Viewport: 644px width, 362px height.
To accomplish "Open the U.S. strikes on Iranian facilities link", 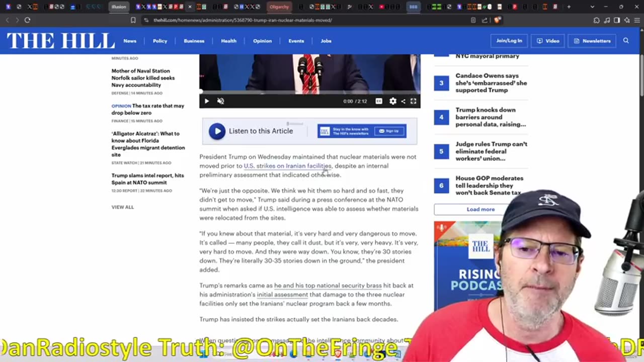I will click(287, 166).
